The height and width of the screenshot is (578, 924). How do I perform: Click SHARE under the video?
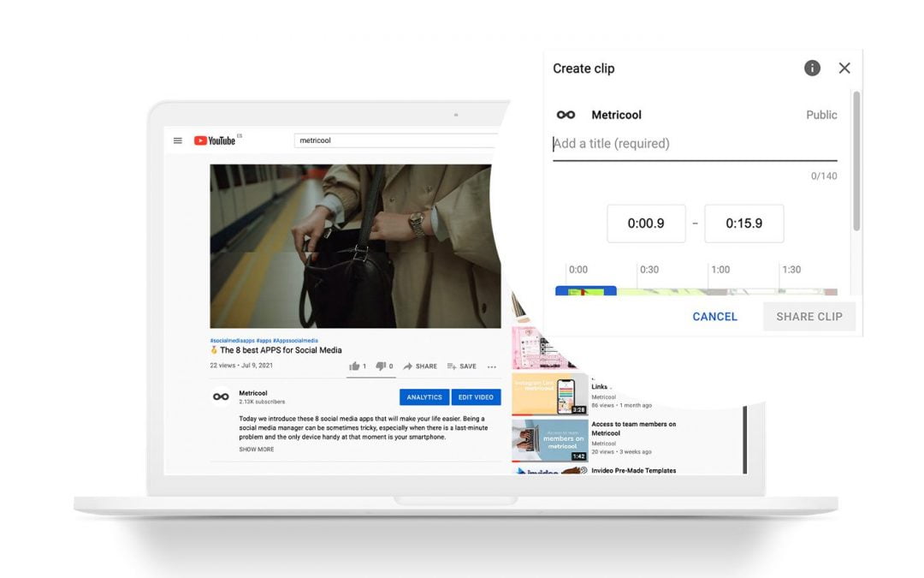[420, 366]
